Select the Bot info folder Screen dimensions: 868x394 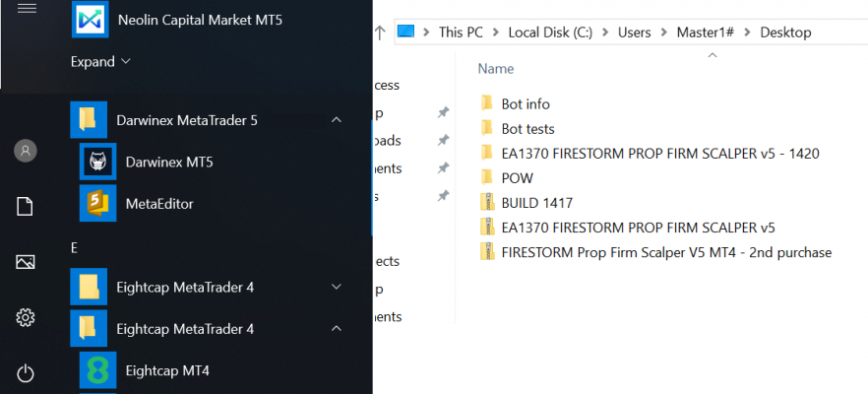pyautogui.click(x=526, y=103)
